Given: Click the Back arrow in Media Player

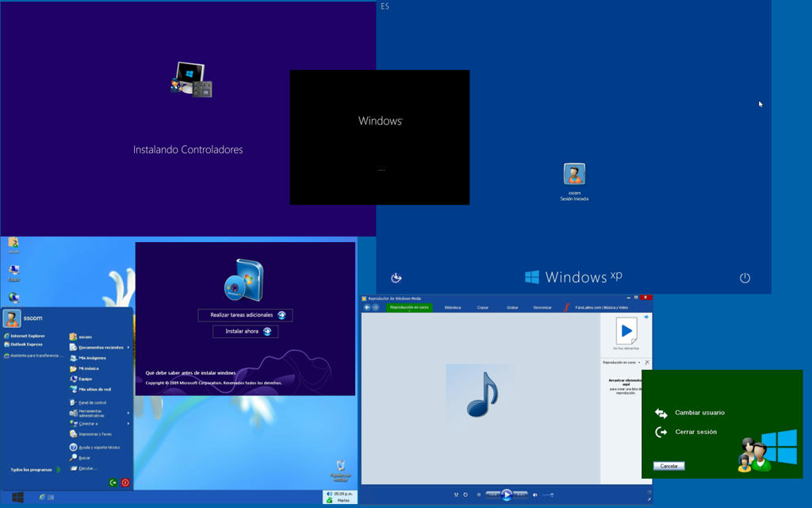Looking at the screenshot, I should (367, 307).
